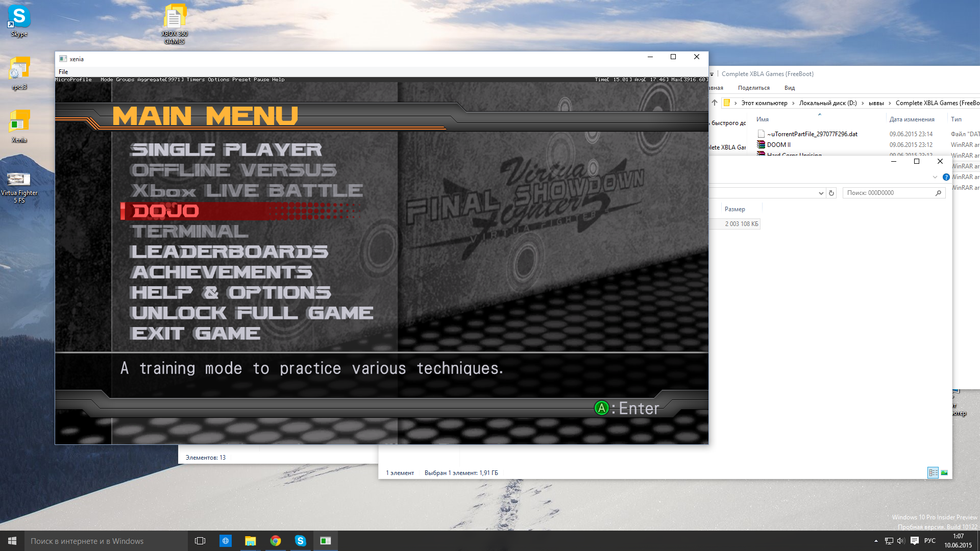Screen dimensions: 980x551
Task: Open the network tray icon
Action: point(889,541)
